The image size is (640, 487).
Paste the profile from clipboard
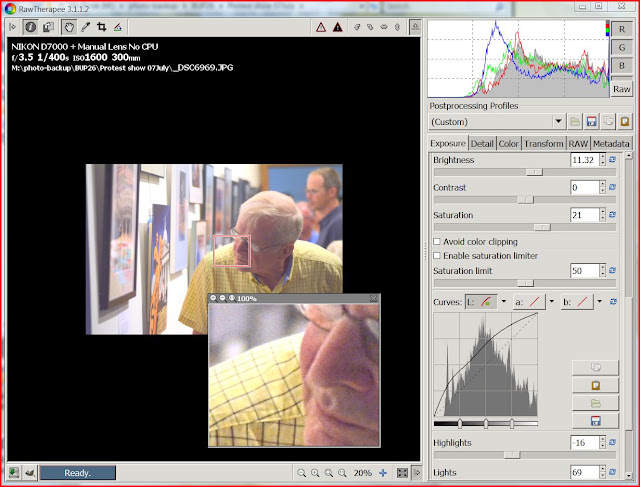tap(625, 121)
